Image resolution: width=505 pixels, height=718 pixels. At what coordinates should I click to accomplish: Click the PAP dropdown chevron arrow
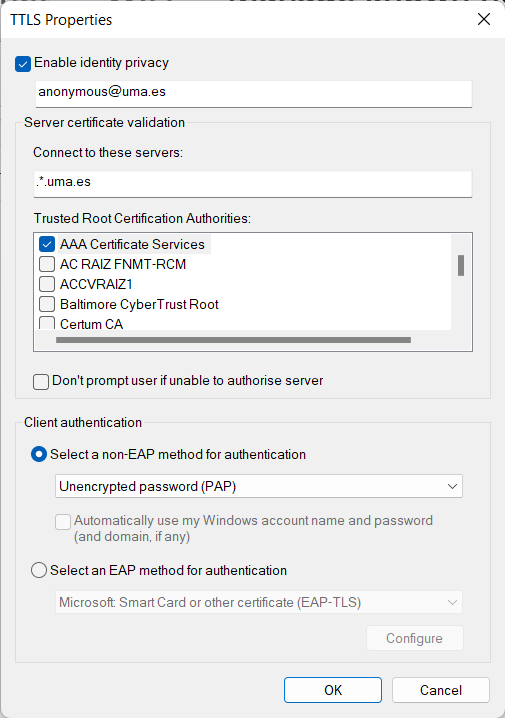[x=452, y=486]
